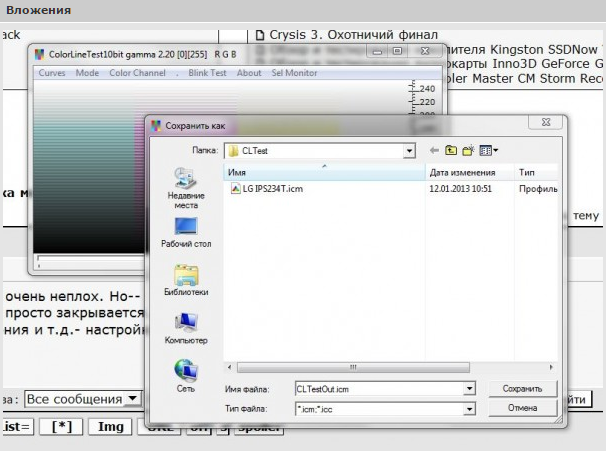Open Recent Places (Недавние места) shortcut
This screenshot has width=606, height=451.
pyautogui.click(x=186, y=189)
